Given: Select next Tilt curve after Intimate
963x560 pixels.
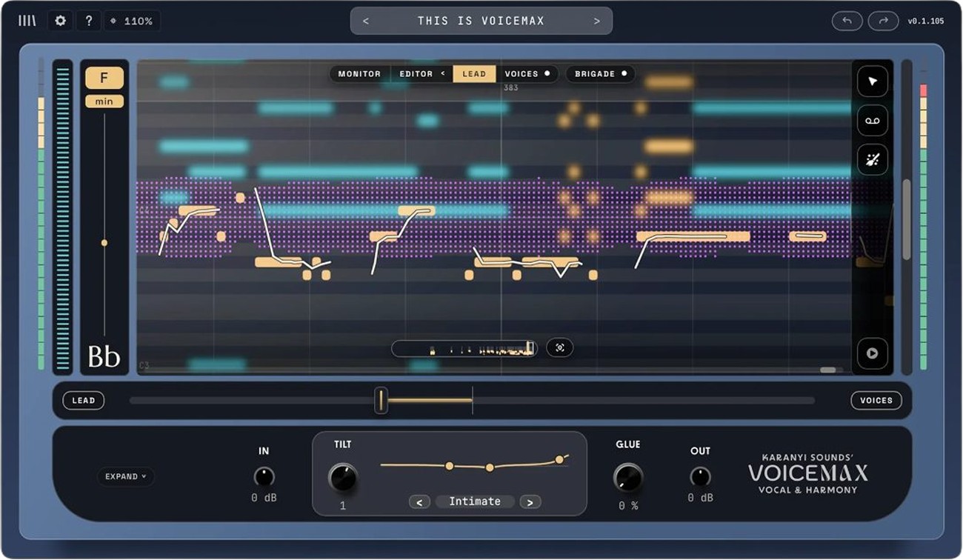Looking at the screenshot, I should pos(530,502).
